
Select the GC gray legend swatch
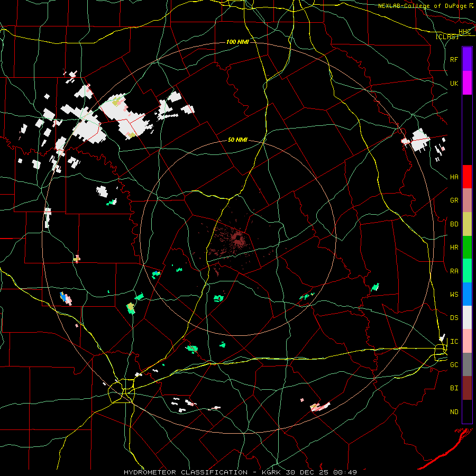467,364
